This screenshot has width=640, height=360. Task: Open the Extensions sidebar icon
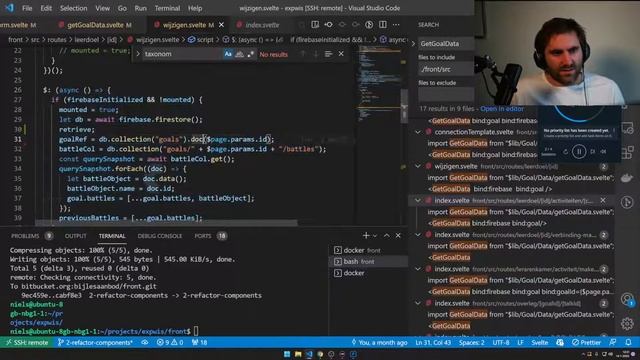coord(627,152)
